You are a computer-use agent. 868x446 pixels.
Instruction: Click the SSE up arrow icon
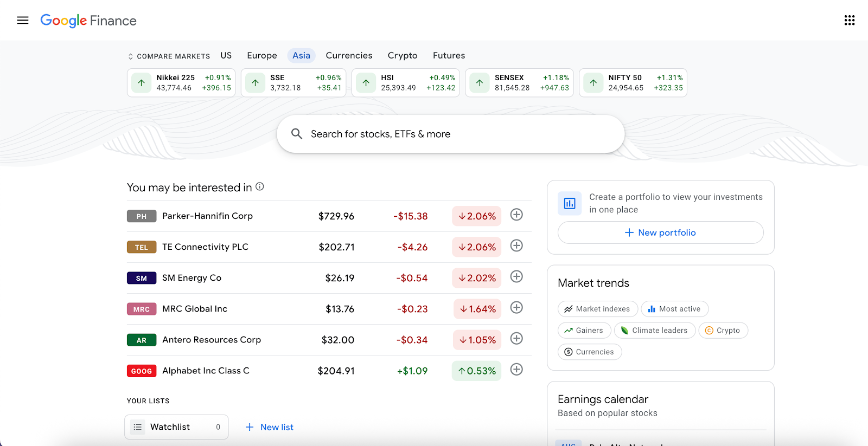[x=256, y=83]
